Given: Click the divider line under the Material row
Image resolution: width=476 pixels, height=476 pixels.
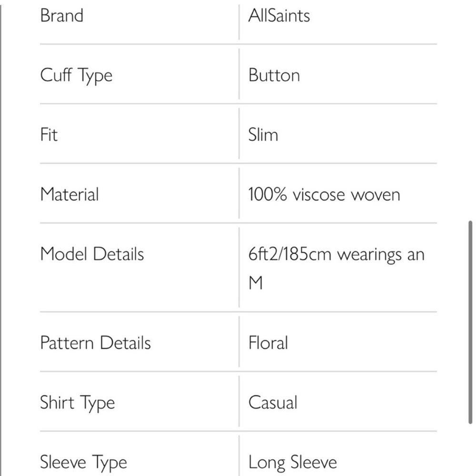Looking at the screenshot, I should point(238,223).
